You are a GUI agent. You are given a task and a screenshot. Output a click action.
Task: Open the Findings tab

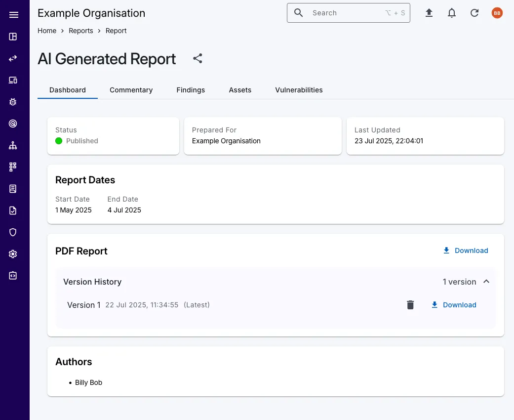pos(191,90)
